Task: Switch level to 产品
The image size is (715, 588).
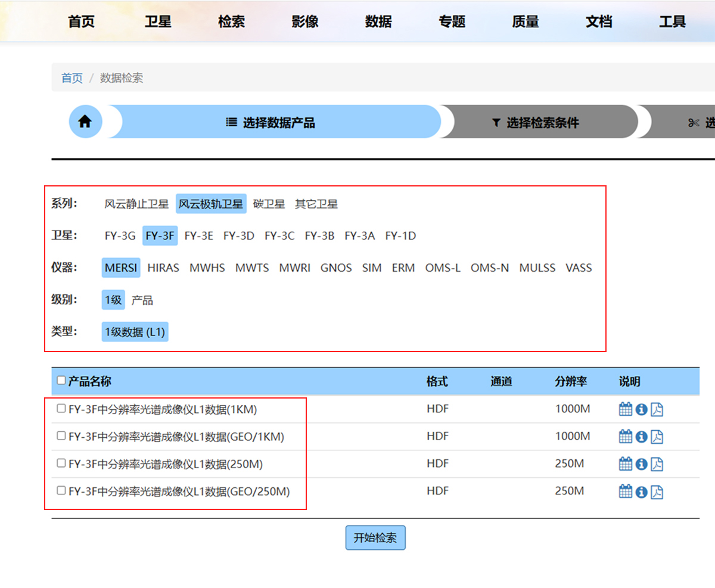Action: coord(142,300)
